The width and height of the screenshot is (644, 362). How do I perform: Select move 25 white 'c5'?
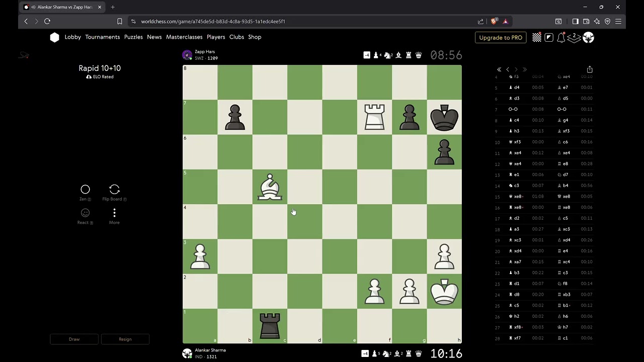(x=516, y=306)
